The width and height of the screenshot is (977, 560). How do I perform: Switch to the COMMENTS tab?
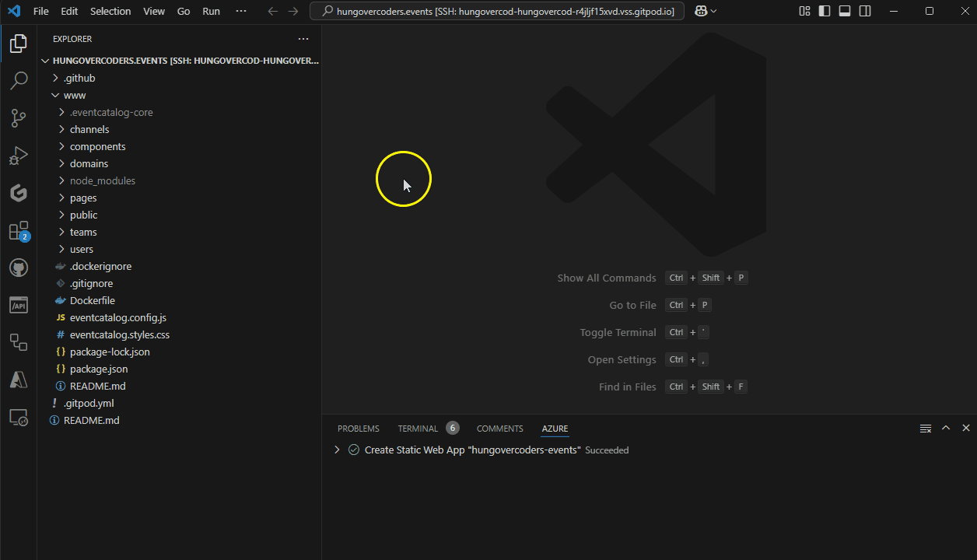point(499,429)
